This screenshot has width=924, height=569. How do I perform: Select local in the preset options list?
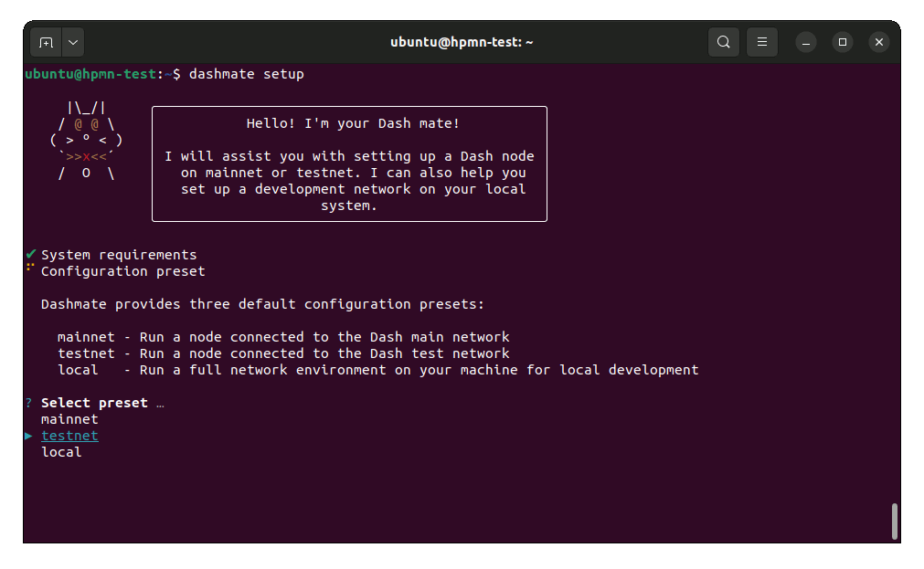(x=61, y=452)
